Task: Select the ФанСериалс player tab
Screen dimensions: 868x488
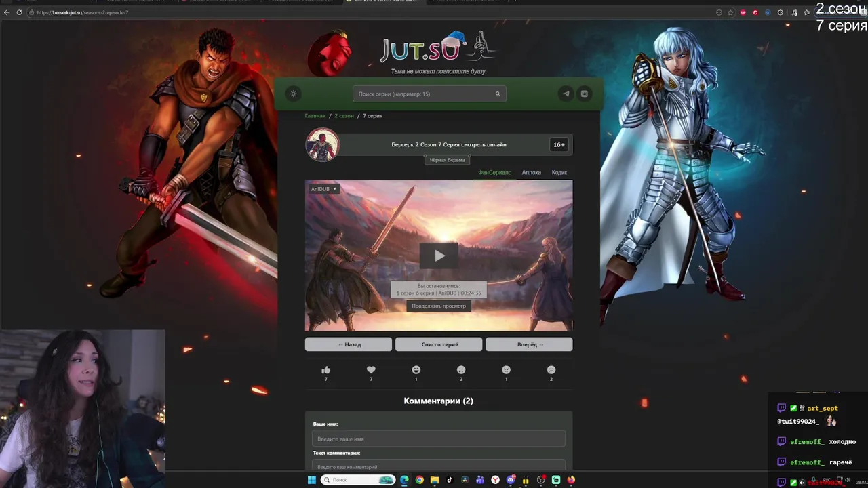Action: tap(494, 173)
